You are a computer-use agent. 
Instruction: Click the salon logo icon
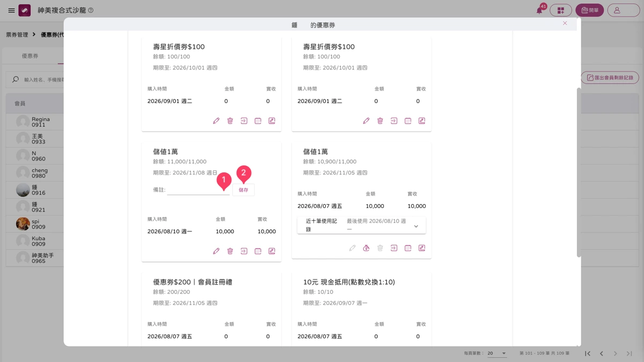[25, 10]
